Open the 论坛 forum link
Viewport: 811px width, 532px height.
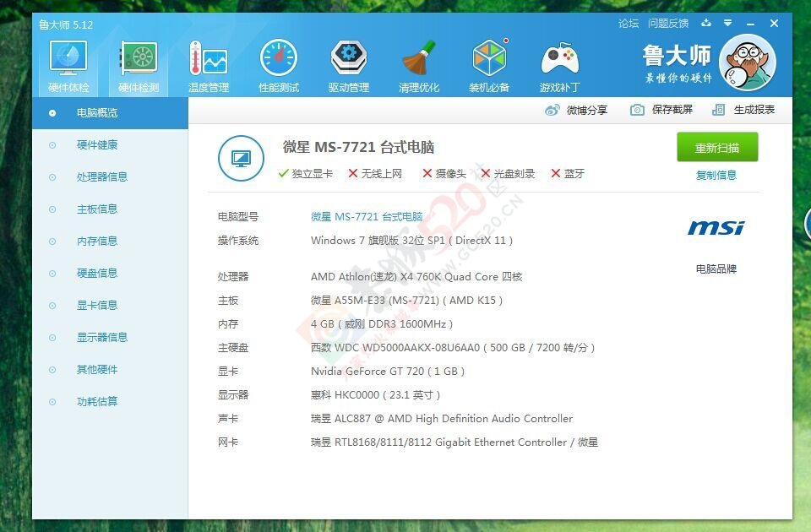629,24
